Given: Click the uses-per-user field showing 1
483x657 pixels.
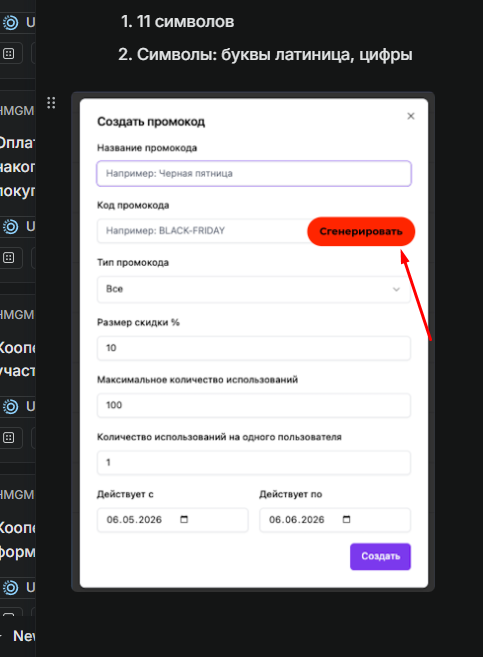Looking at the screenshot, I should [x=254, y=463].
